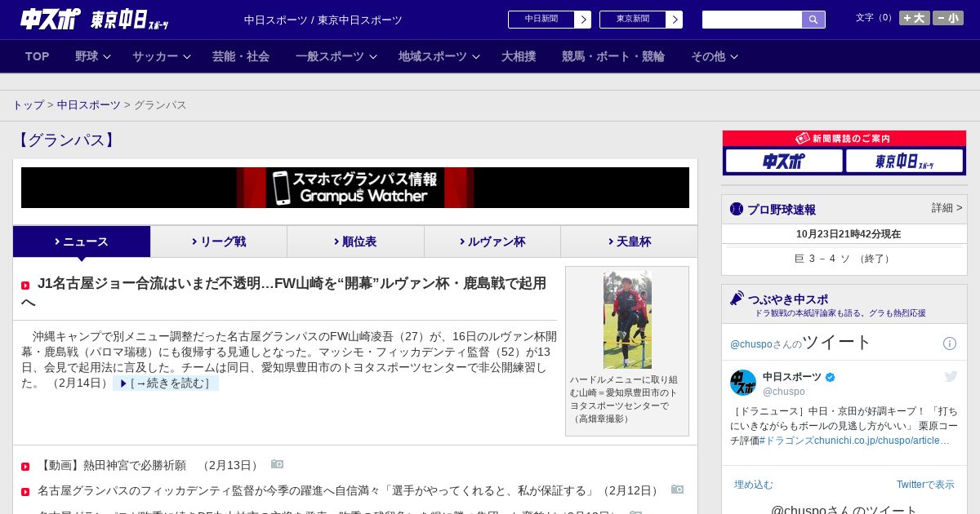Click the Twitterで表示 link
The height and width of the screenshot is (514, 980).
pyautogui.click(x=925, y=485)
